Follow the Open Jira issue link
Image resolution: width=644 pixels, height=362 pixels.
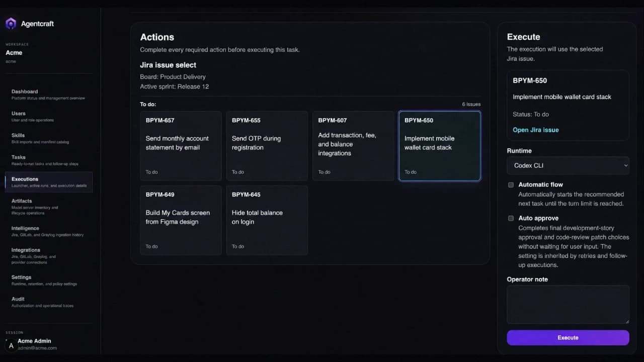(535, 130)
